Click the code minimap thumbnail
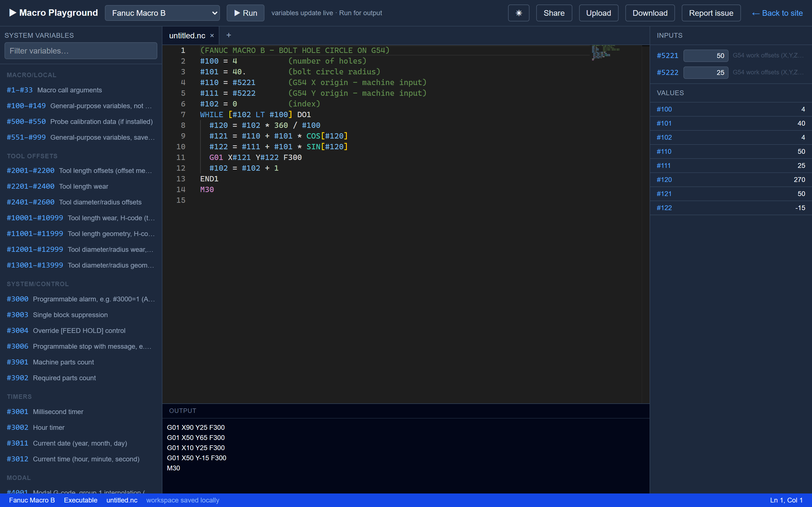 (605, 52)
